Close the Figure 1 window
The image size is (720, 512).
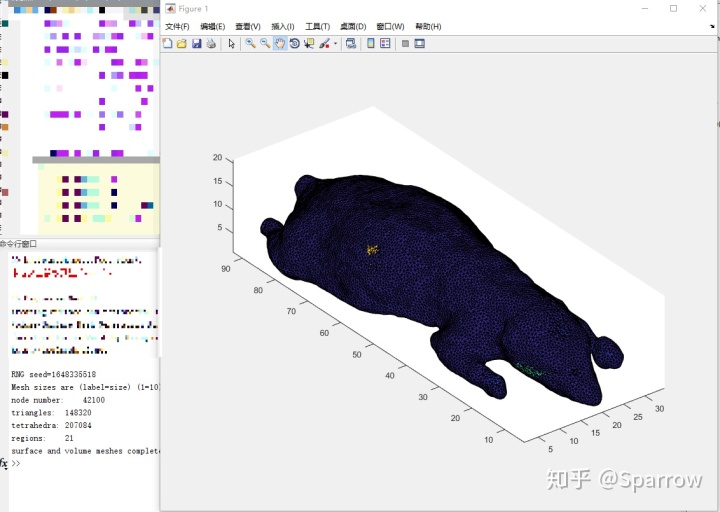click(703, 8)
